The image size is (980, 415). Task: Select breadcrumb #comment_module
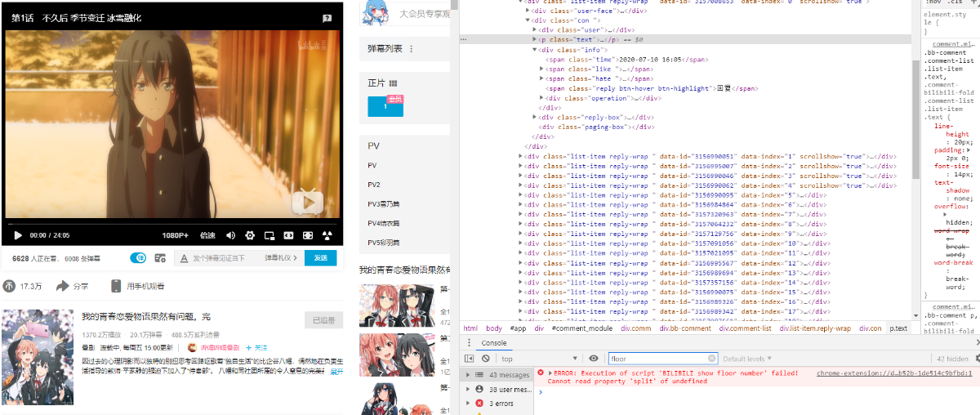tap(581, 328)
